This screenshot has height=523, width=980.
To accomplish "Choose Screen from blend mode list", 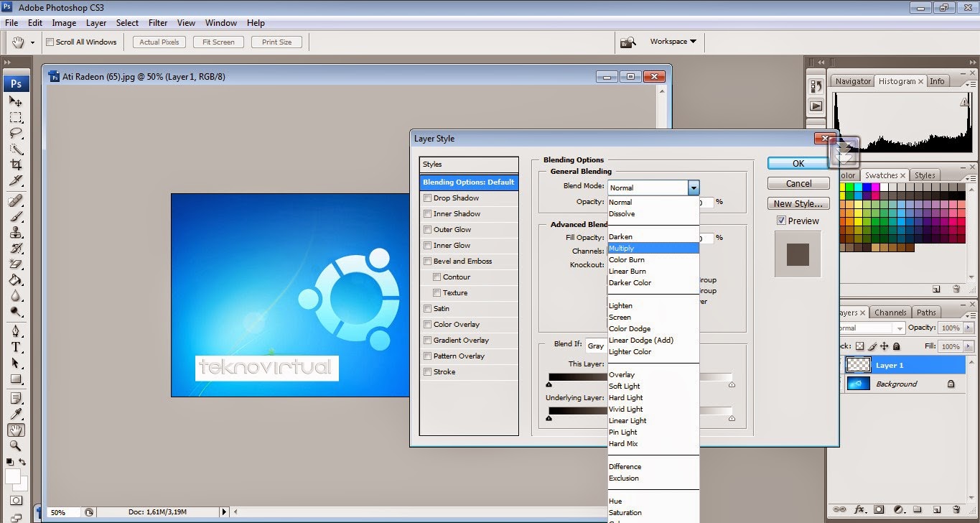I will point(653,317).
